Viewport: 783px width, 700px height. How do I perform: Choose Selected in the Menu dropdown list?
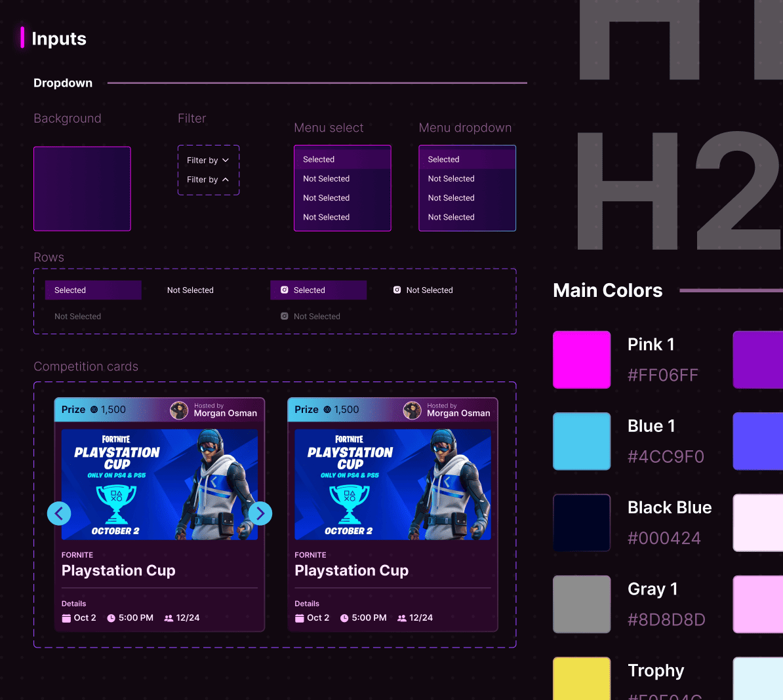click(468, 159)
